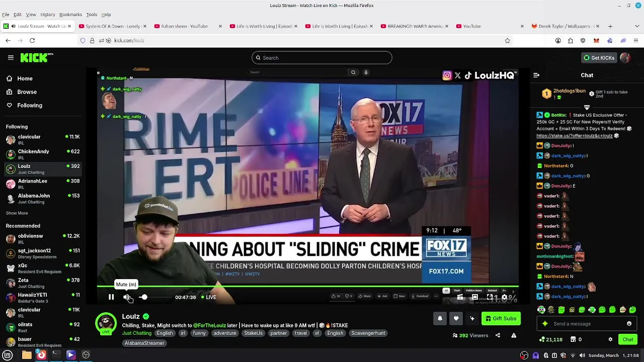Click the Get KICKs button
Viewport: 644px width, 362px height.
pyautogui.click(x=599, y=58)
